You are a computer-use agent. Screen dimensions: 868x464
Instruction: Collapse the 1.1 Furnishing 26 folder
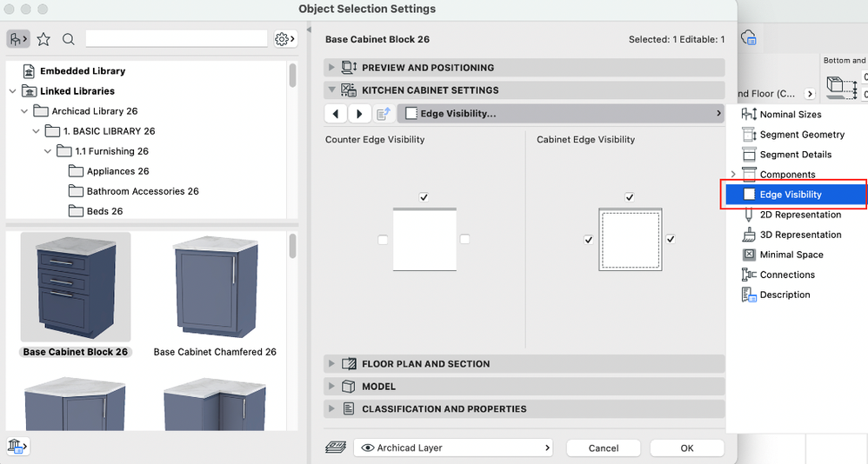click(x=48, y=151)
